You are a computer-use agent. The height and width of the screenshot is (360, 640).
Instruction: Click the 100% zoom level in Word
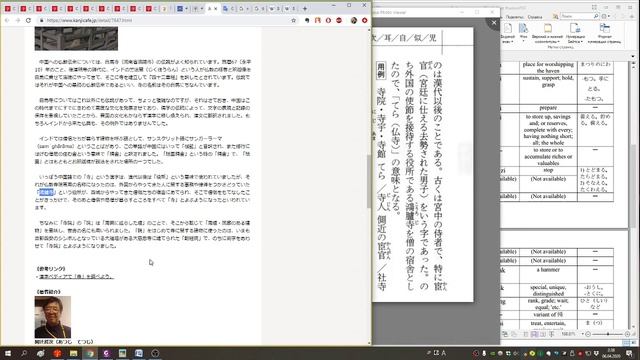pos(569,334)
